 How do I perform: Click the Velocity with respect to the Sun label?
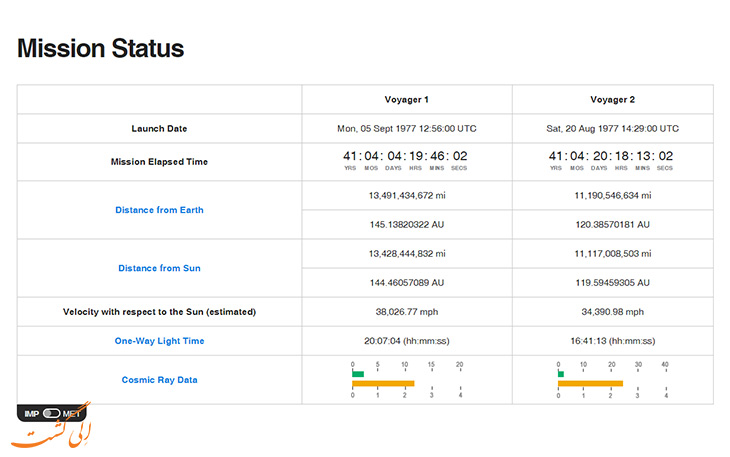point(159,312)
